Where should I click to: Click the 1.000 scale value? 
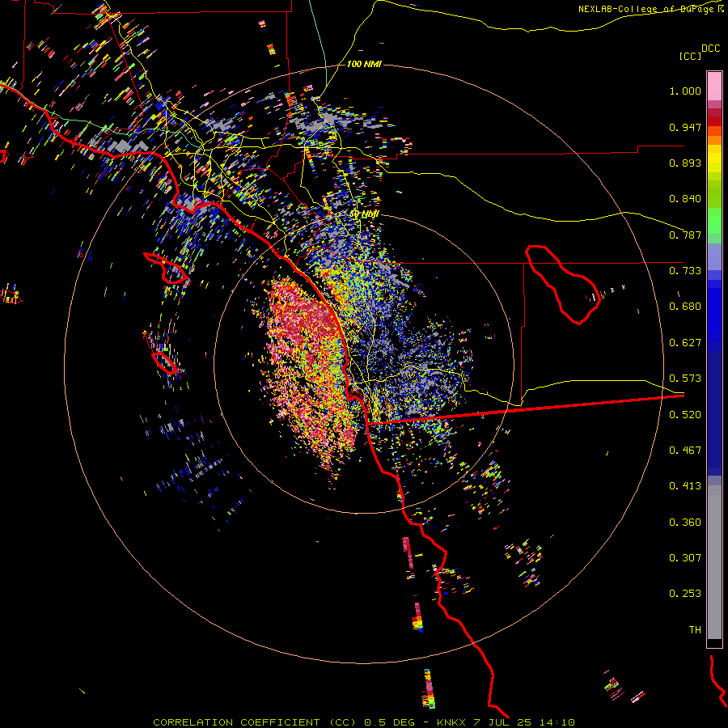685,91
